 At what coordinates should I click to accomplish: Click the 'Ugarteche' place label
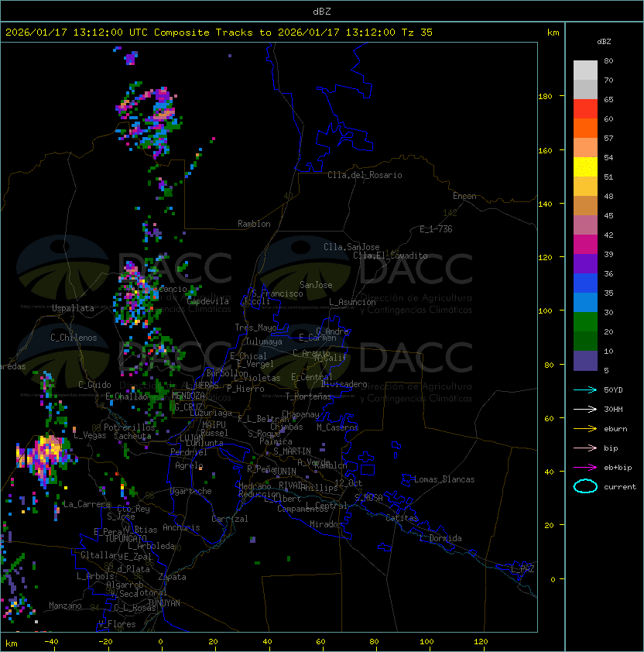[191, 491]
